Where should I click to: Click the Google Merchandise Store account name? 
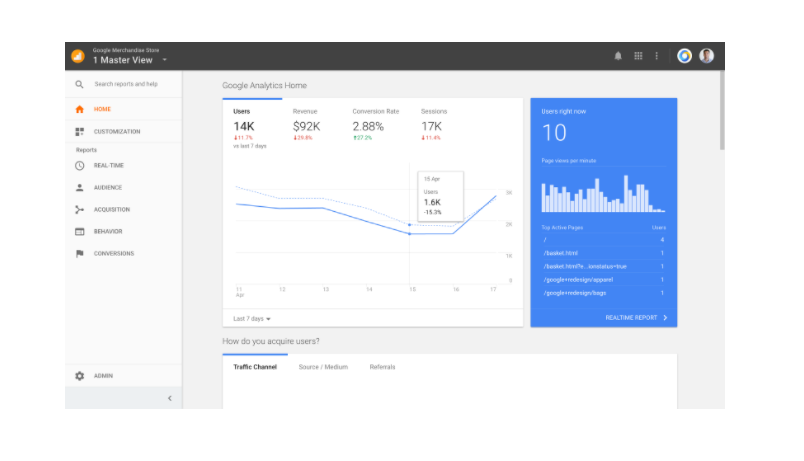pyautogui.click(x=126, y=50)
